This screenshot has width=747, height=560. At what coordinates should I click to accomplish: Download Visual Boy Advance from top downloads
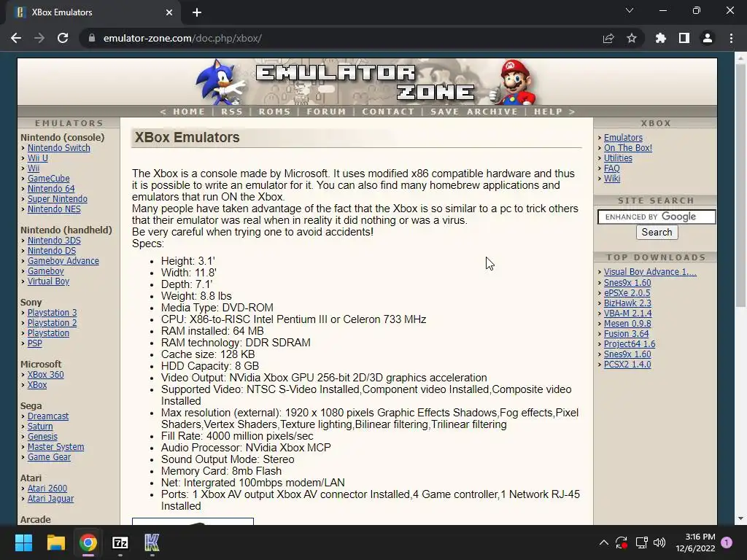[650, 272]
